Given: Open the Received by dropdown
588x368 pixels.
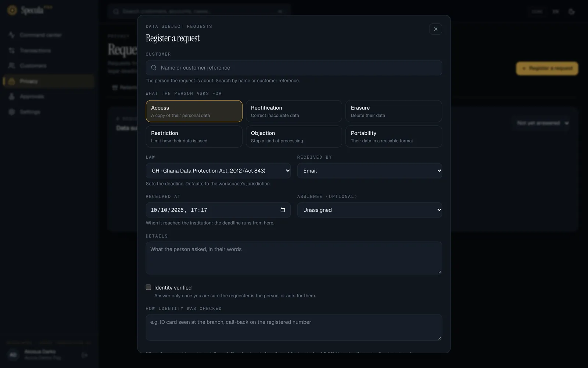Looking at the screenshot, I should 370,171.
